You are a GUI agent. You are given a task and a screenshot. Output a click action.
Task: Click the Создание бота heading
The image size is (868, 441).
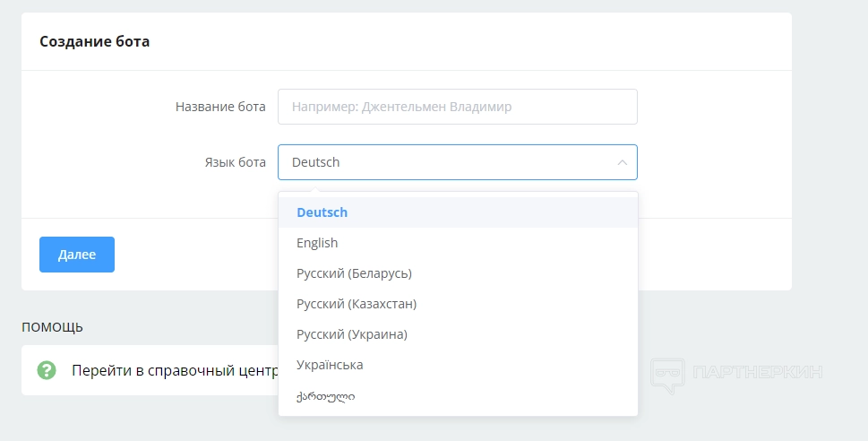pyautogui.click(x=94, y=41)
